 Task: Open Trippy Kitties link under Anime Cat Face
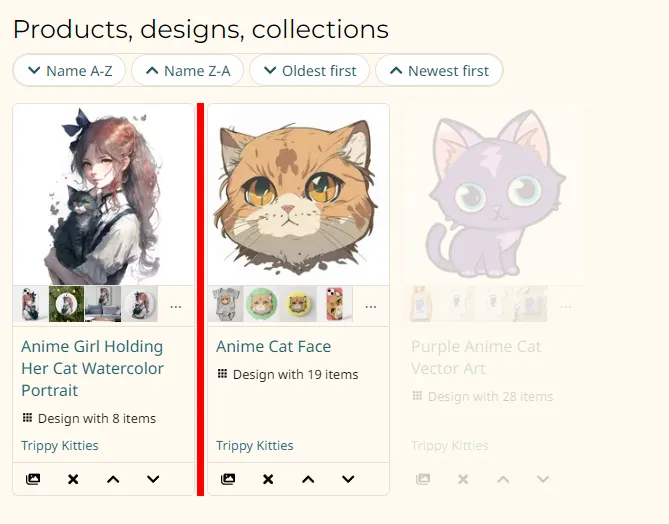(255, 446)
